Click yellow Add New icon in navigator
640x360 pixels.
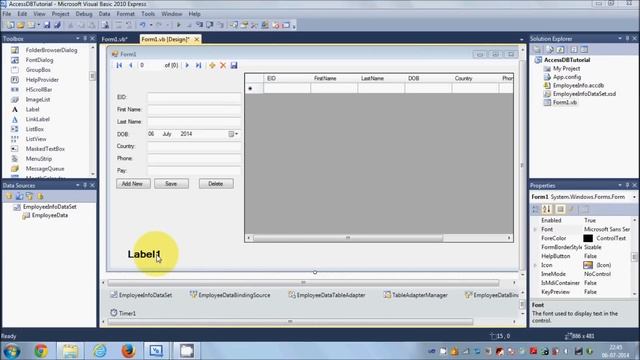pos(212,65)
